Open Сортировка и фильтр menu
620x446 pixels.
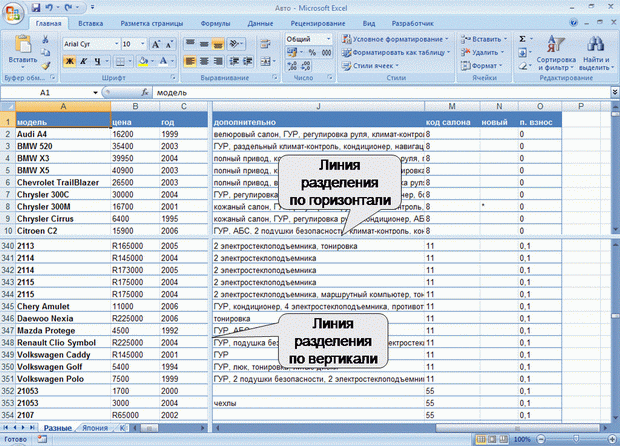click(556, 53)
